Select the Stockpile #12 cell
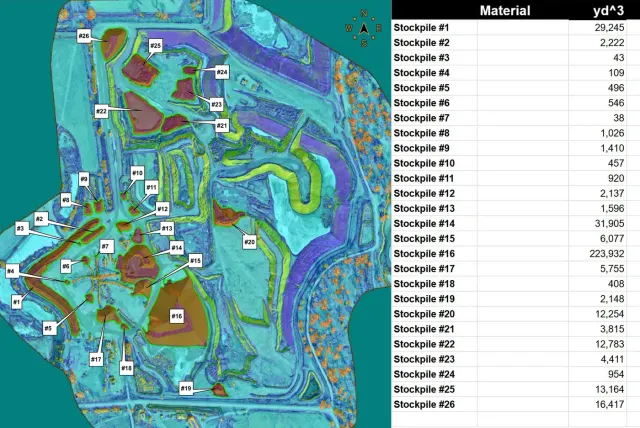 coord(434,193)
